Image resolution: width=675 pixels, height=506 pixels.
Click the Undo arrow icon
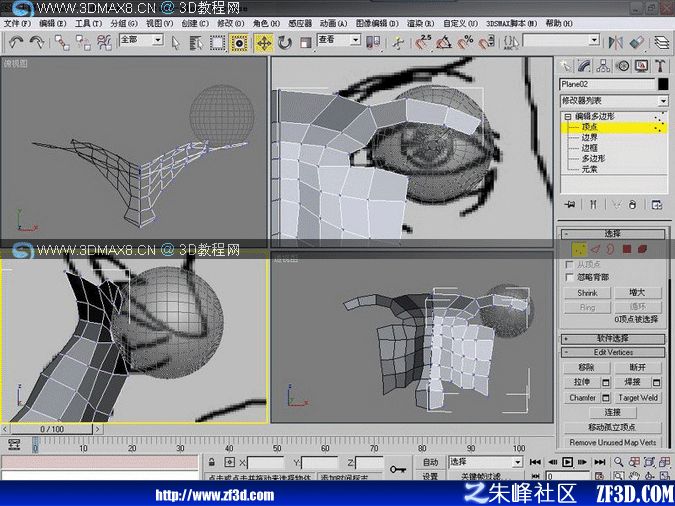[16, 42]
